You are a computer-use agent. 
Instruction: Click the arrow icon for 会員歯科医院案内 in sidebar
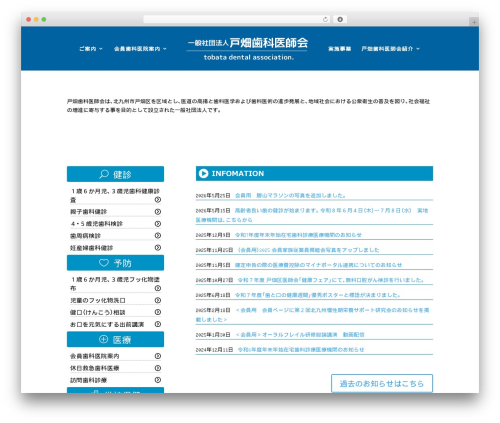[x=158, y=356]
